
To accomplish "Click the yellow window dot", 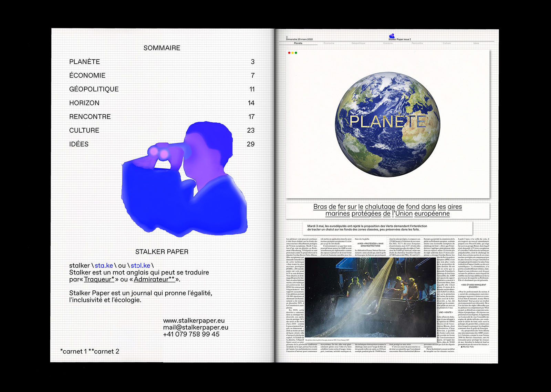I will tap(292, 53).
